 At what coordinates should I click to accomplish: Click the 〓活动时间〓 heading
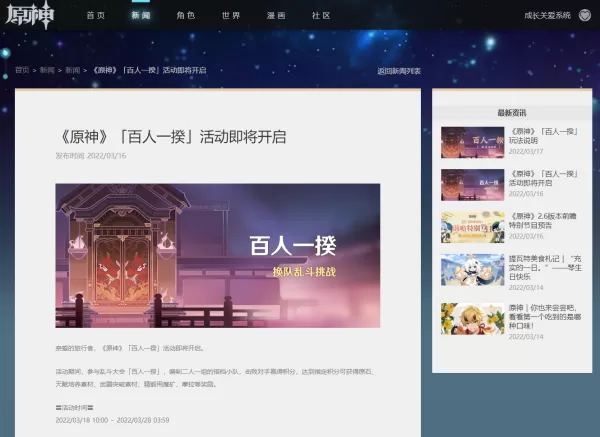tap(75, 408)
